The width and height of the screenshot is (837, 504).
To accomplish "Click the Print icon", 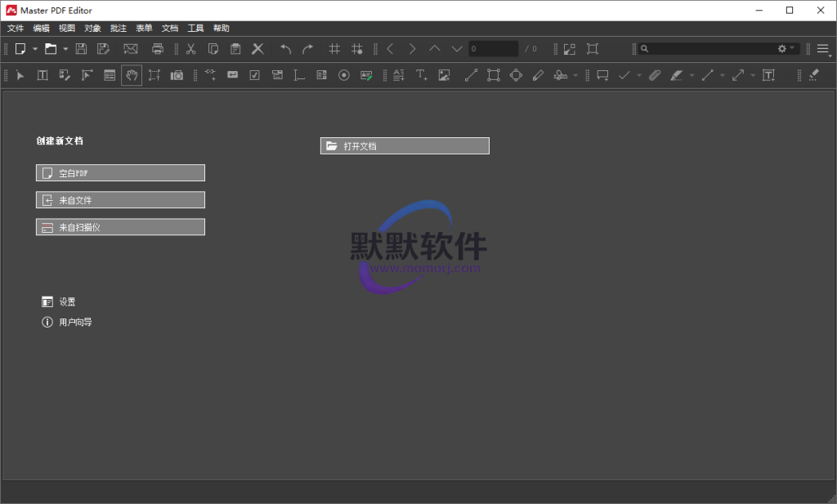I will coord(158,49).
